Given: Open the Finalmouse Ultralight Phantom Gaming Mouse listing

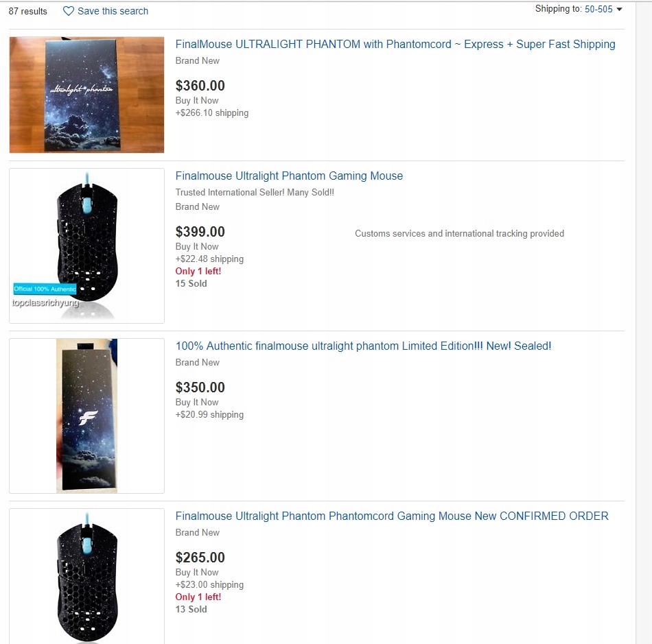Looking at the screenshot, I should (288, 176).
